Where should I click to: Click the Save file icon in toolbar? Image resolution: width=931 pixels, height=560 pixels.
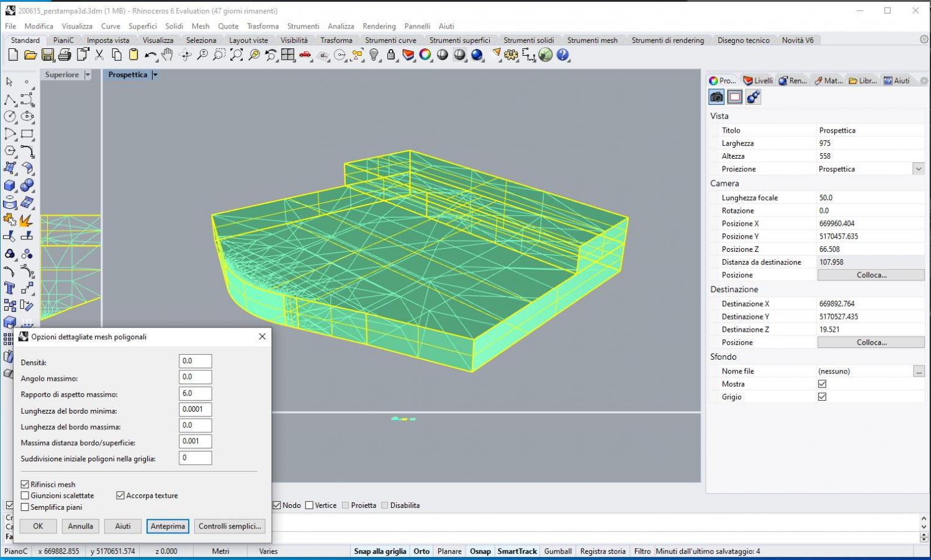click(x=47, y=55)
